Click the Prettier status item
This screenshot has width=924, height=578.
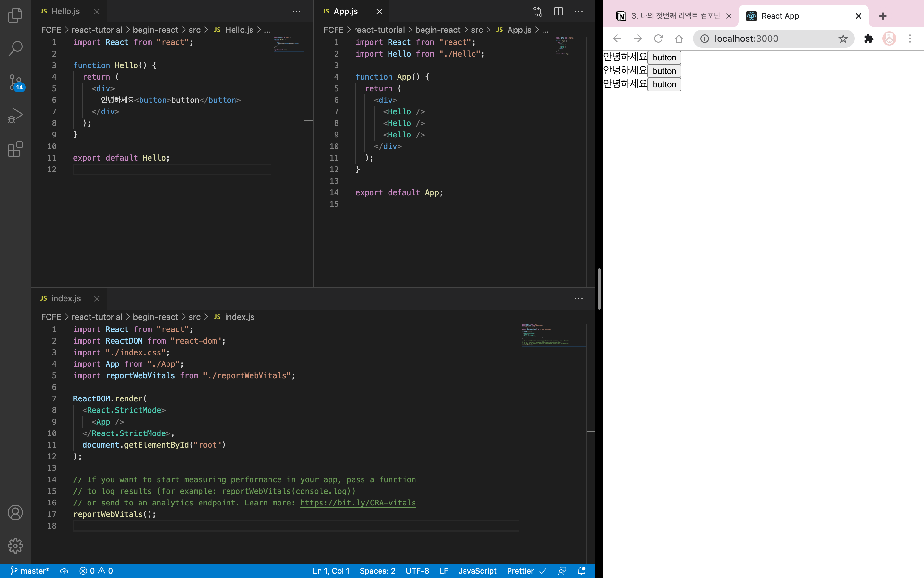[526, 571]
